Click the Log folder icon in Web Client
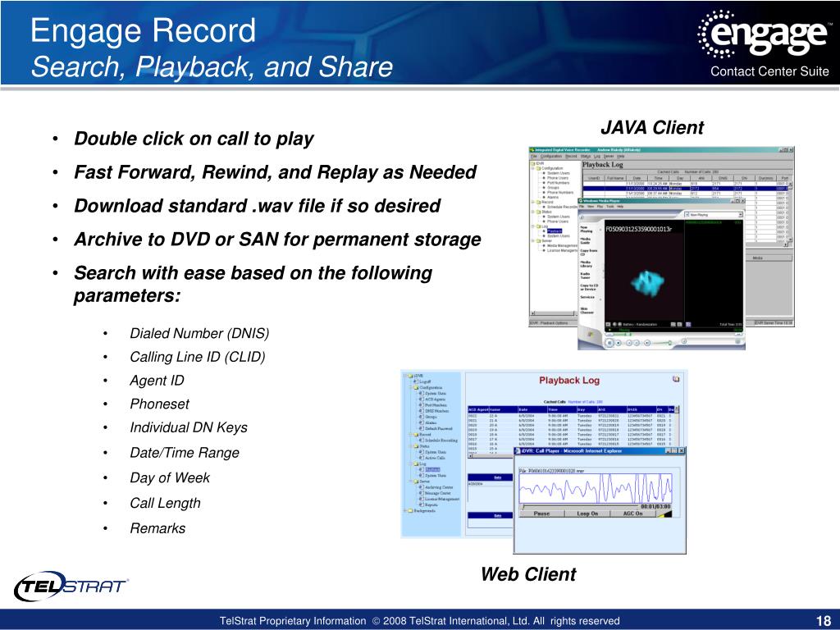Screen dimensions: 840x630 (x=416, y=464)
